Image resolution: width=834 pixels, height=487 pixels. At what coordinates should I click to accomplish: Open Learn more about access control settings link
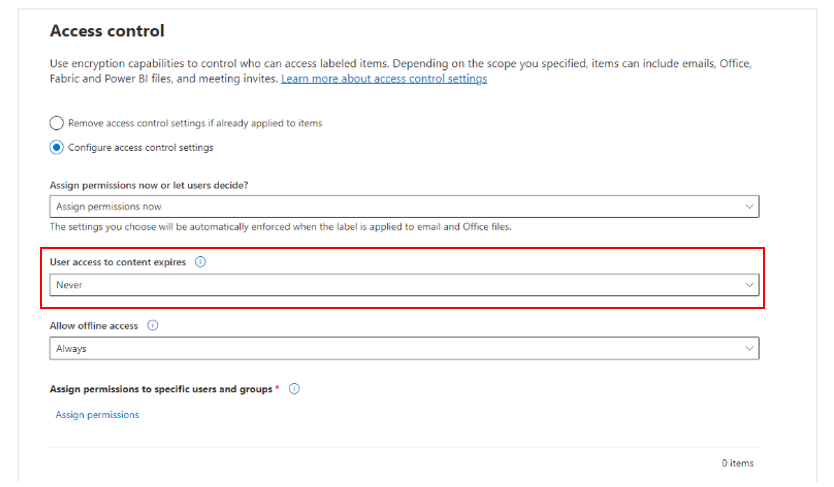[384, 79]
